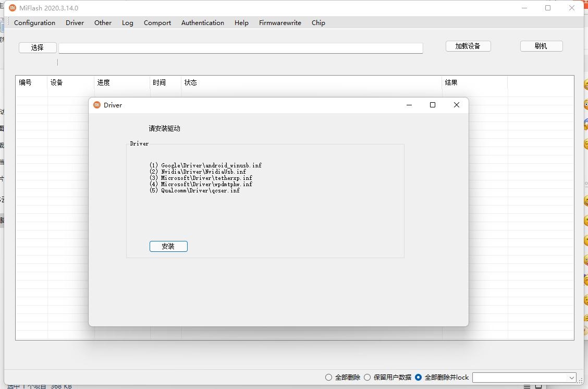Open the Firmwarewrite menu
The height and width of the screenshot is (389, 588).
tap(280, 23)
